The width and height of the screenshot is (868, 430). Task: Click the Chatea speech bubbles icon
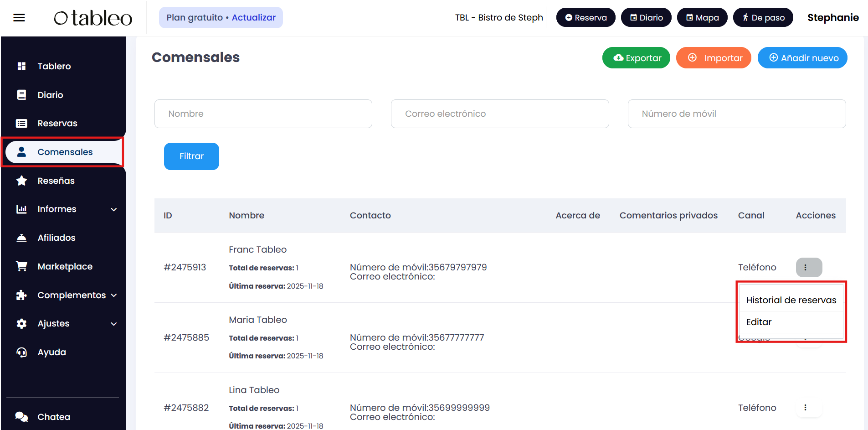(21, 417)
